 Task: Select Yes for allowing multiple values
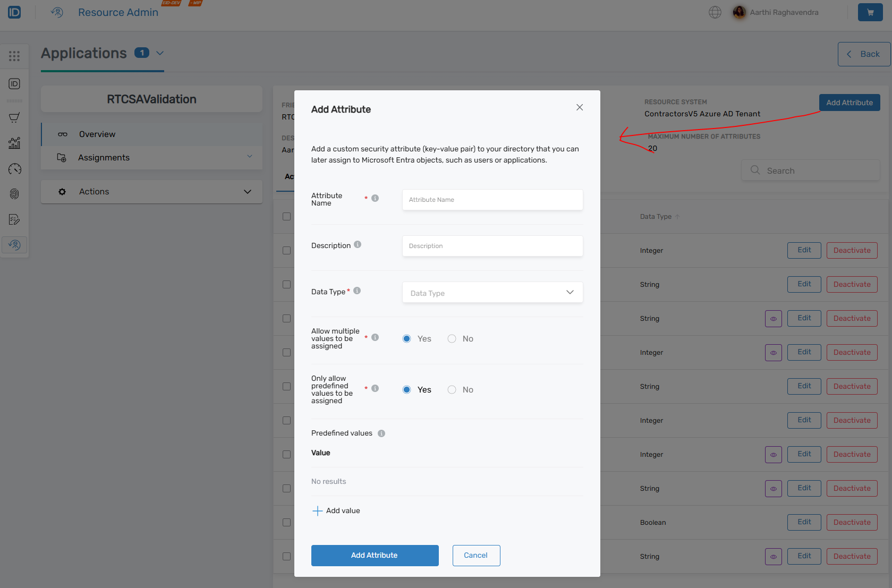point(406,338)
